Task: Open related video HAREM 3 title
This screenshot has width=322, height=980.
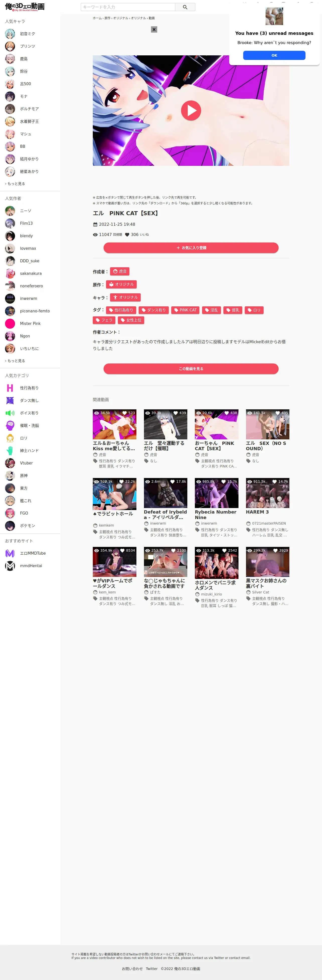Action: pos(257,512)
